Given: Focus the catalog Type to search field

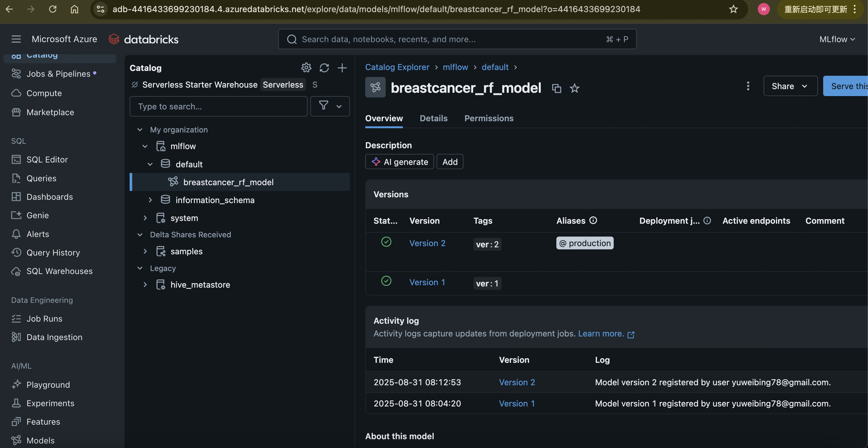Looking at the screenshot, I should (218, 106).
